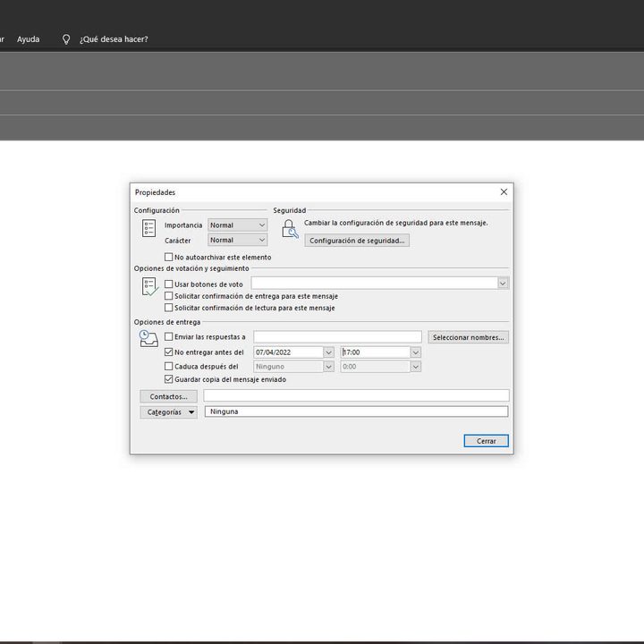This screenshot has height=644, width=644.
Task: Uncheck No entregar antes del
Action: [x=169, y=352]
